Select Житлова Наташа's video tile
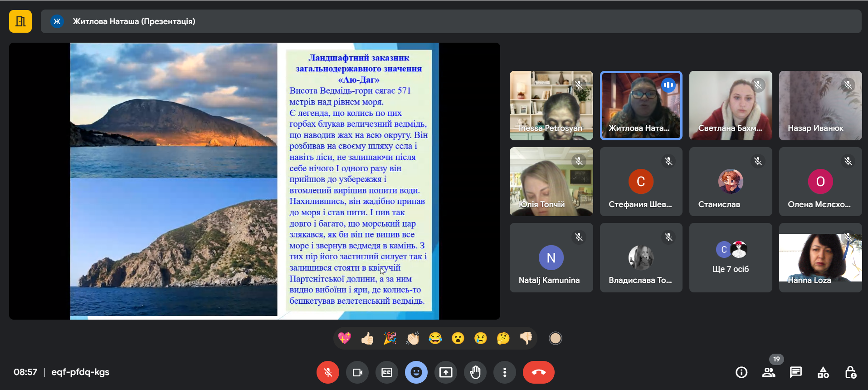The width and height of the screenshot is (868, 390). 641,105
